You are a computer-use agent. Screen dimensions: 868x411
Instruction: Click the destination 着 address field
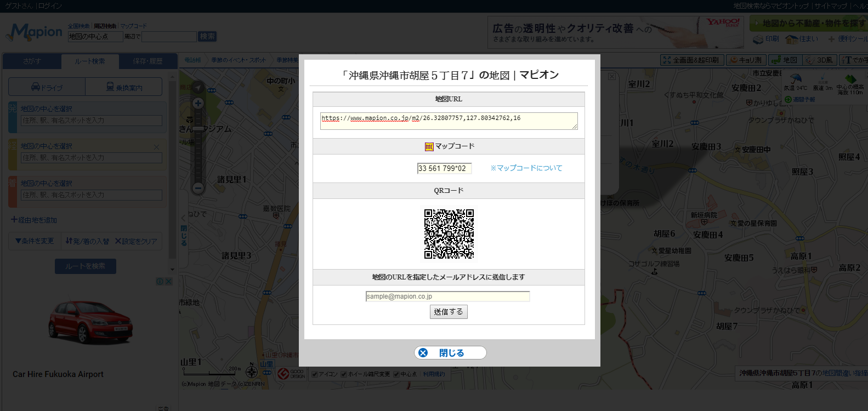click(92, 195)
